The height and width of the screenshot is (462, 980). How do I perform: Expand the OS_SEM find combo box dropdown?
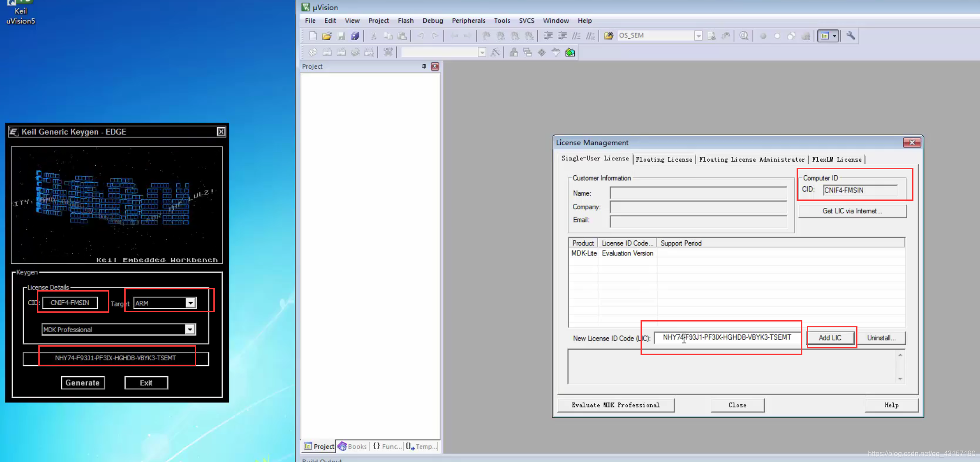tap(698, 36)
